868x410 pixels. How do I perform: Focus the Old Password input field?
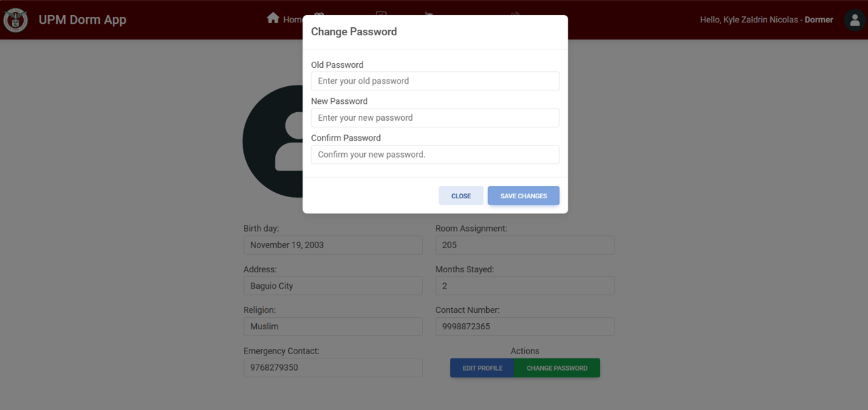[435, 81]
